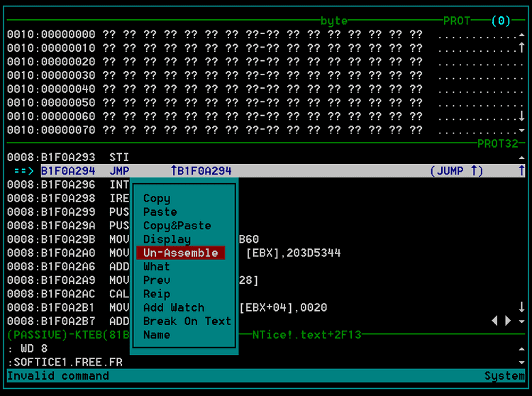
Task: Click data row address 0010:00000060
Action: pyautogui.click(x=51, y=116)
